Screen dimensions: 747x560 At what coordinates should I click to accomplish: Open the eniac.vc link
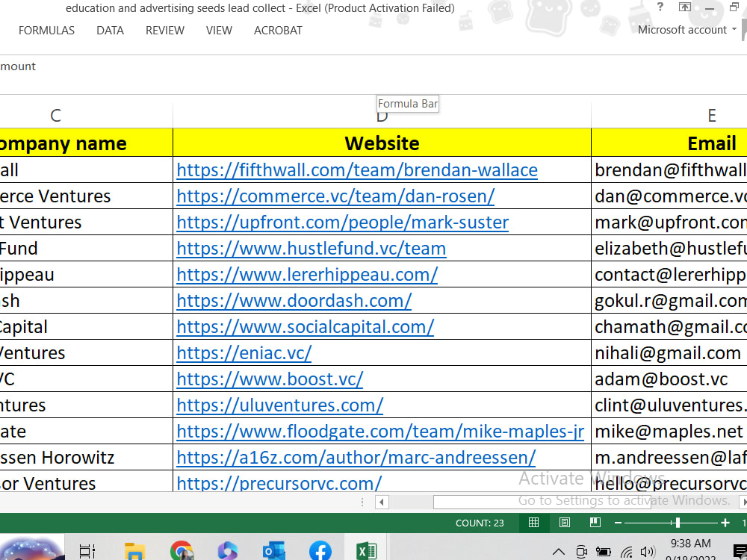coord(244,353)
